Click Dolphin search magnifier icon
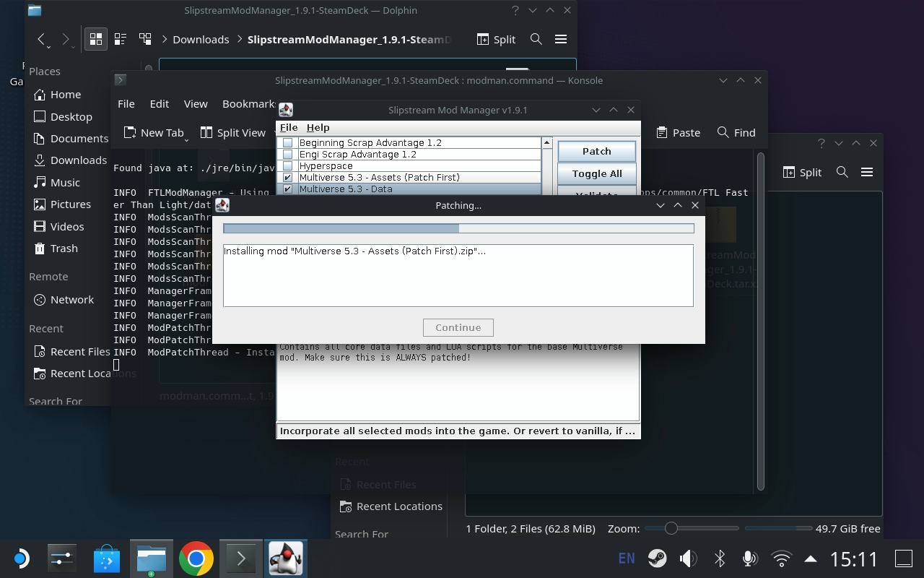The width and height of the screenshot is (924, 578). tap(536, 39)
